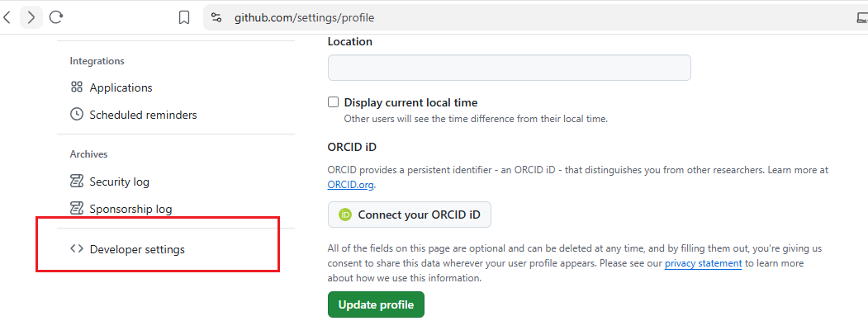Image resolution: width=868 pixels, height=335 pixels.
Task: Click the Applications grid icon
Action: coord(76,87)
